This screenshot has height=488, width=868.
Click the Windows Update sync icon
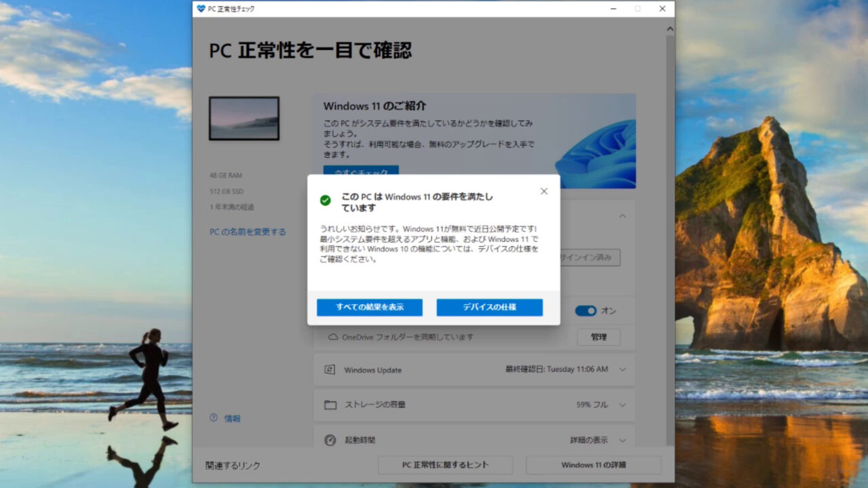[330, 370]
